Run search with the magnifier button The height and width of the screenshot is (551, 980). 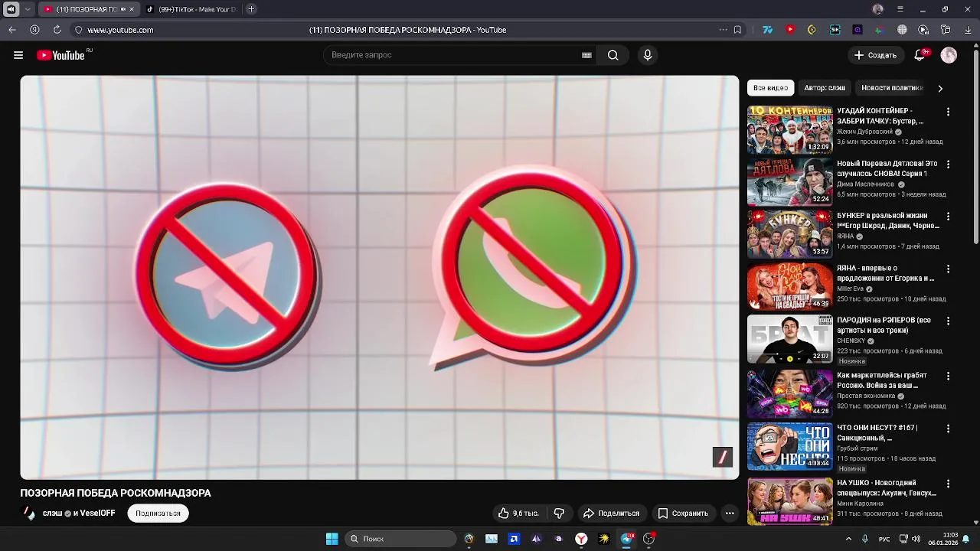tap(612, 55)
